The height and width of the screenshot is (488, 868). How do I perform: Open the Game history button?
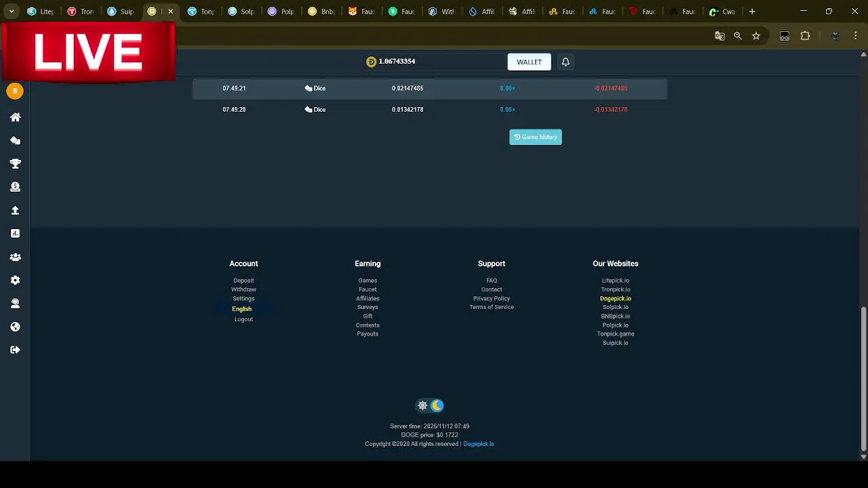[536, 137]
